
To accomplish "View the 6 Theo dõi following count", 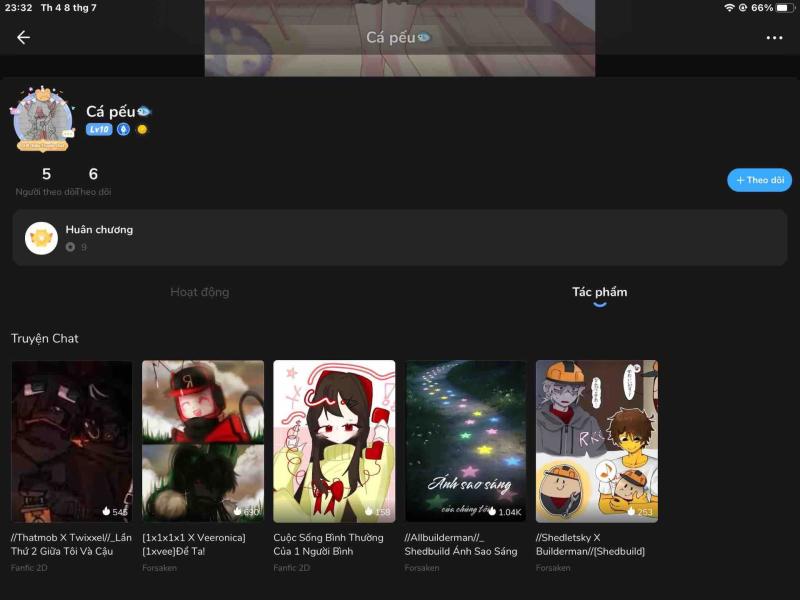I will [93, 181].
